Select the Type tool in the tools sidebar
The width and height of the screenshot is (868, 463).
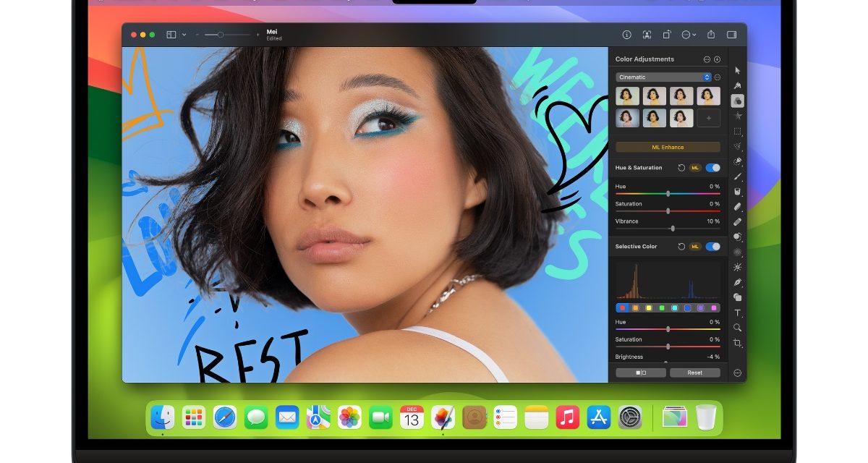pyautogui.click(x=737, y=310)
